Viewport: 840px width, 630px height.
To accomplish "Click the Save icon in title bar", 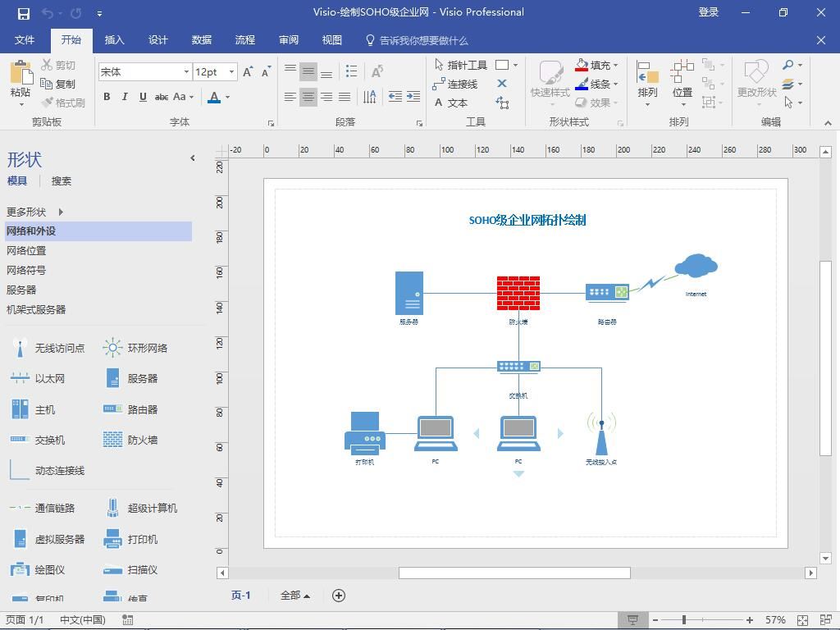I will [24, 13].
